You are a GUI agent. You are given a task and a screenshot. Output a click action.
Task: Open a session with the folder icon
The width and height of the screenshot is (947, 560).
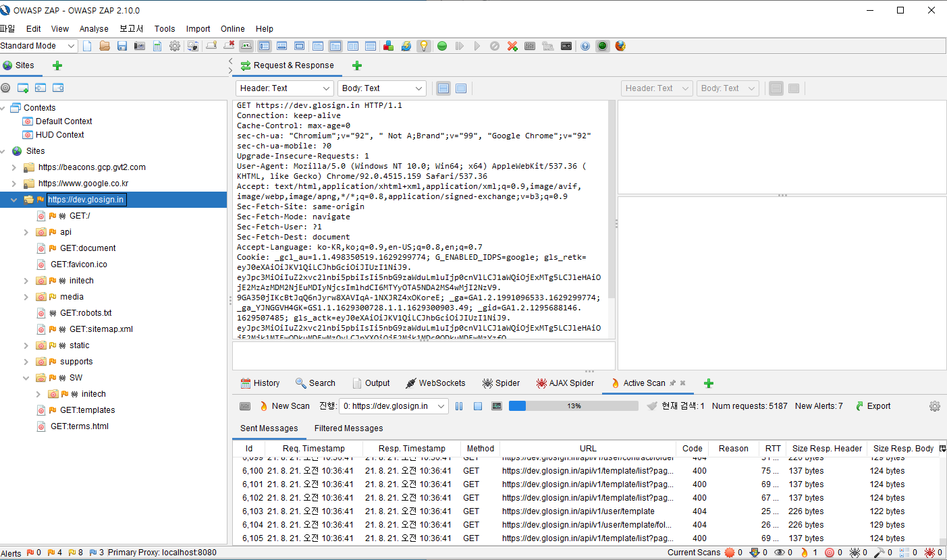[105, 46]
